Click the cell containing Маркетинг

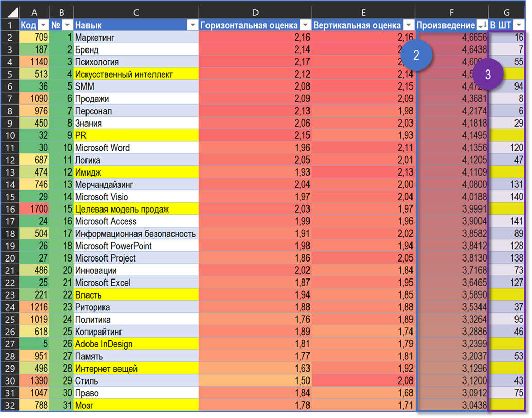pos(136,37)
